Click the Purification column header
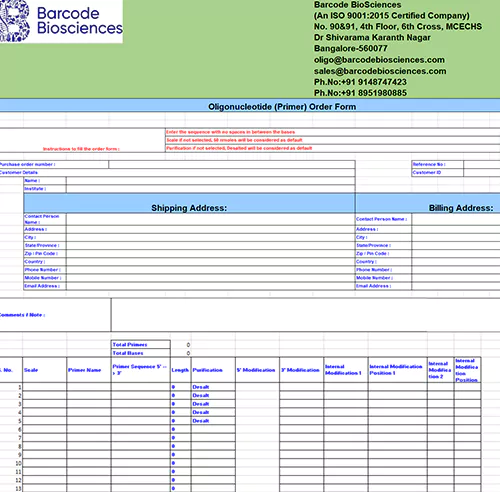This screenshot has width=500, height=492. pos(213,370)
